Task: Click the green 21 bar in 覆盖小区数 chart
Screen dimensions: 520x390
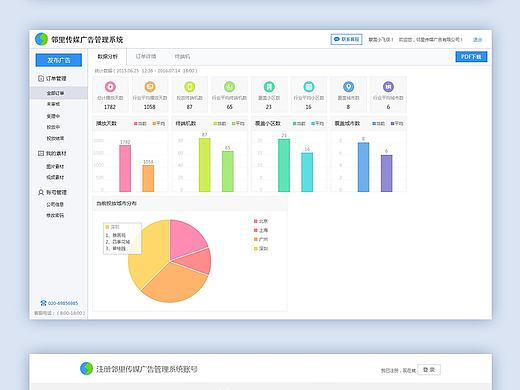Action: point(284,165)
